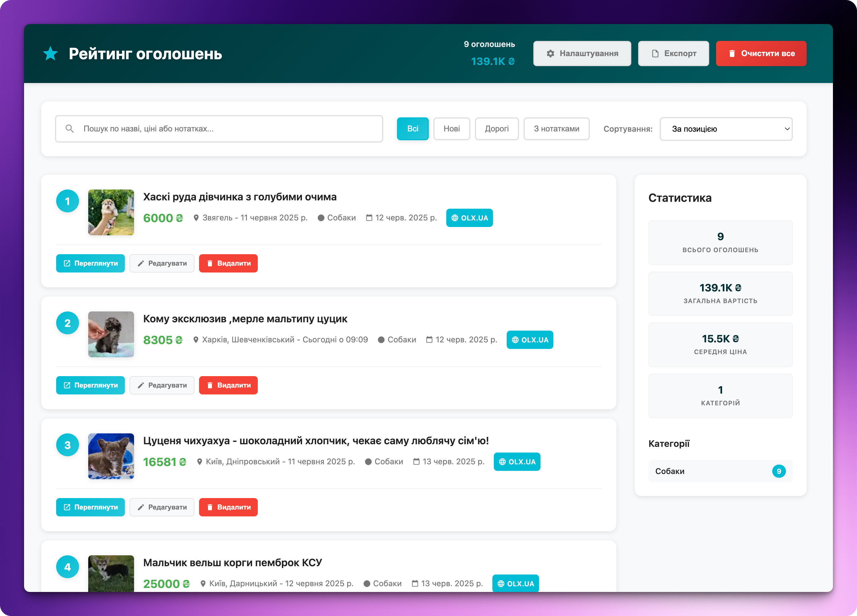
Task: Click Переглянути for the чихуахуа listing
Action: (x=90, y=507)
